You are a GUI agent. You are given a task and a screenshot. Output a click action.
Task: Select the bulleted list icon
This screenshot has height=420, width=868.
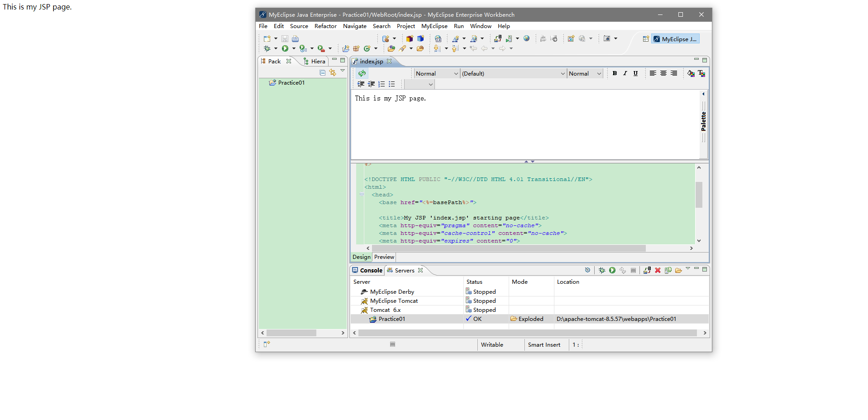(x=392, y=84)
